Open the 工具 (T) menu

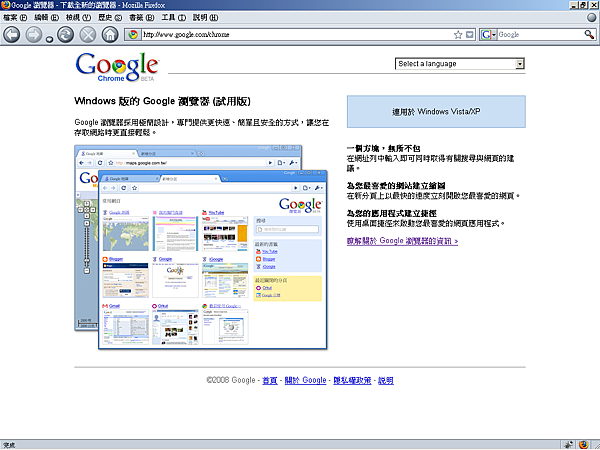pos(173,18)
